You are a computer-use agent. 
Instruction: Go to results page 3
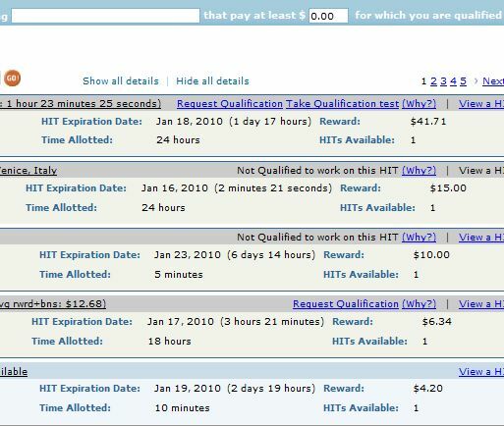(x=443, y=81)
